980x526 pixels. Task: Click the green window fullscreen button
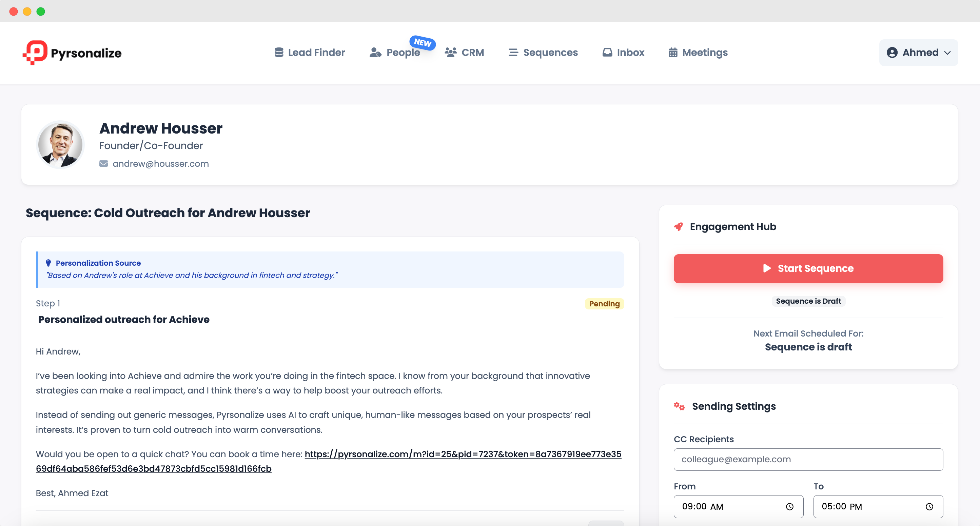click(x=41, y=12)
